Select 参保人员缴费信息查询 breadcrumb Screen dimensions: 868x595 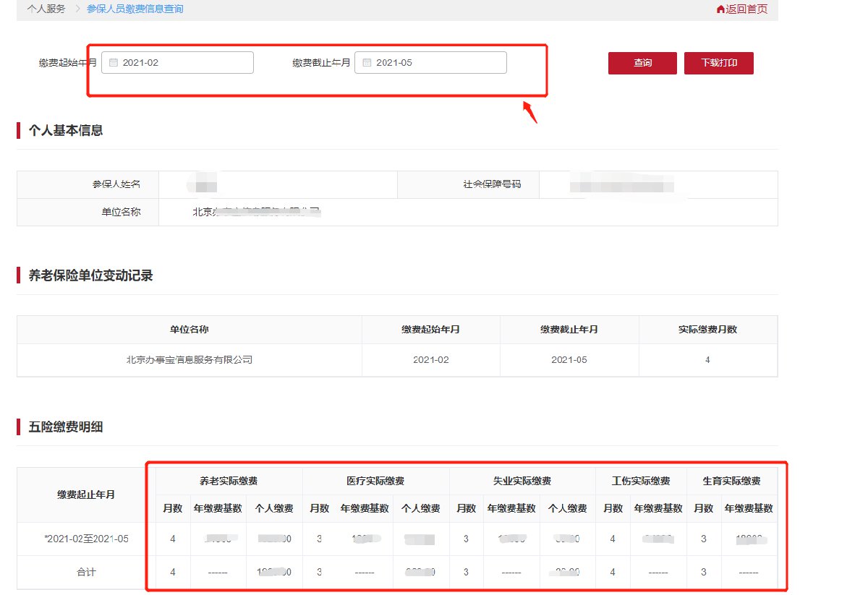135,9
